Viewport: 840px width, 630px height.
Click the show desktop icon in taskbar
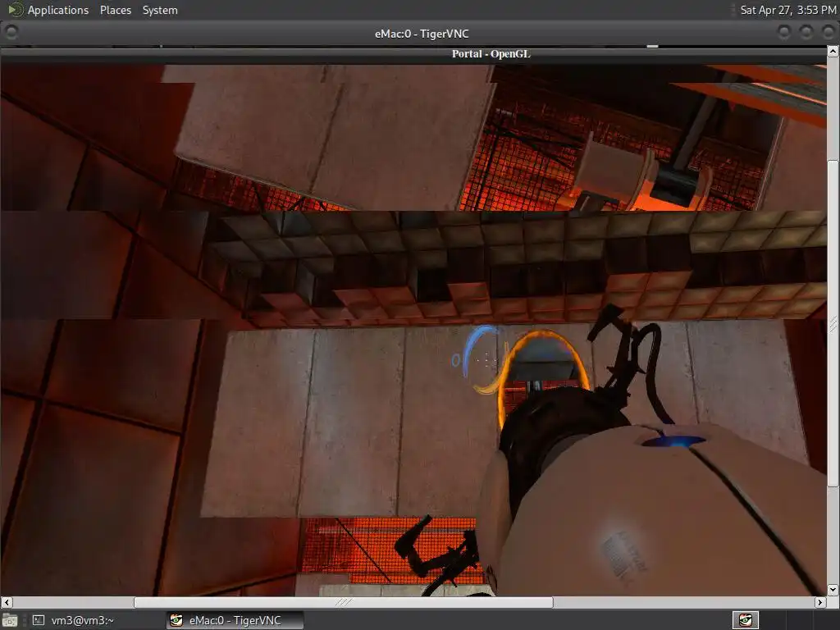pos(10,620)
